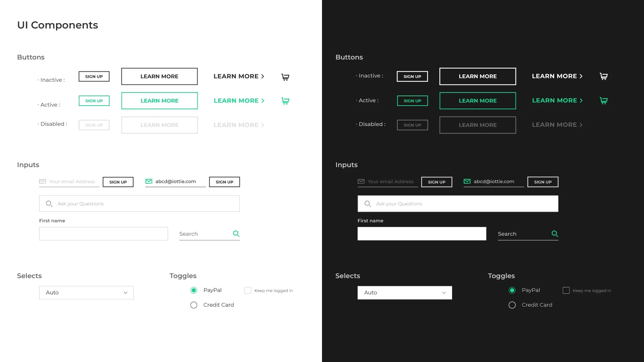Focus the Your email Address field, light theme

point(69,182)
